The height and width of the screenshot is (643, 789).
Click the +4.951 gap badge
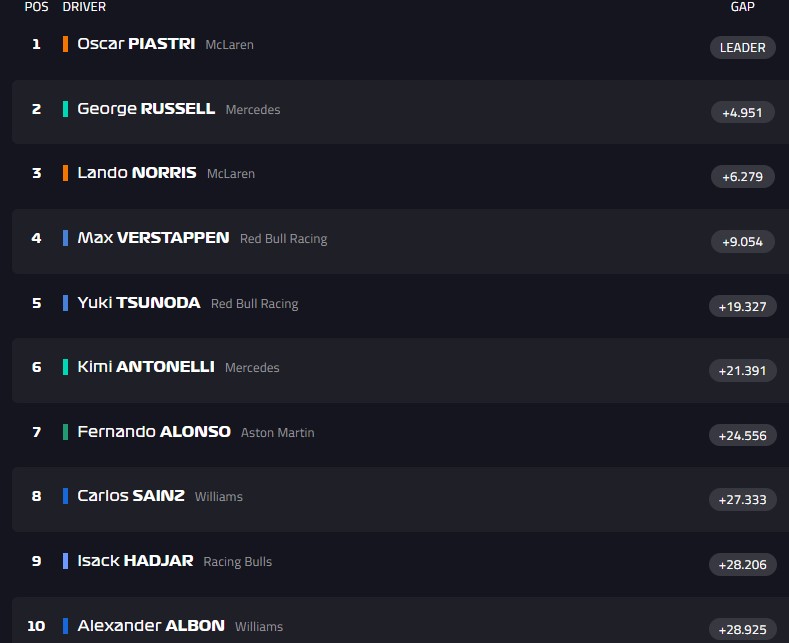pyautogui.click(x=742, y=112)
